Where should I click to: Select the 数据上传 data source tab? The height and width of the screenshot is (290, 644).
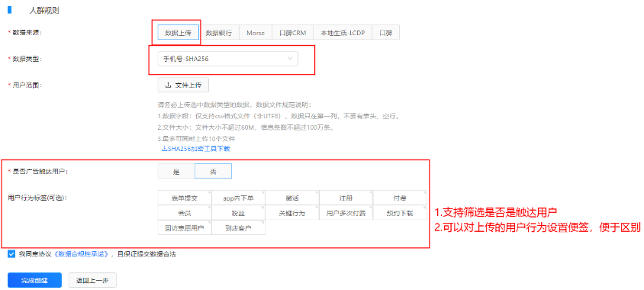[x=179, y=33]
